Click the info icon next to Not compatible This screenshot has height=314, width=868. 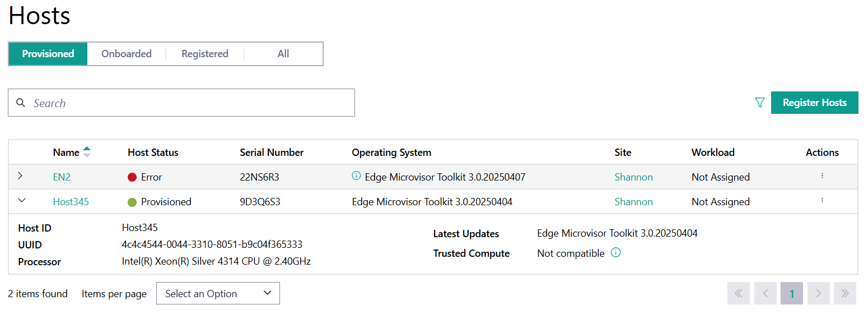coord(615,253)
